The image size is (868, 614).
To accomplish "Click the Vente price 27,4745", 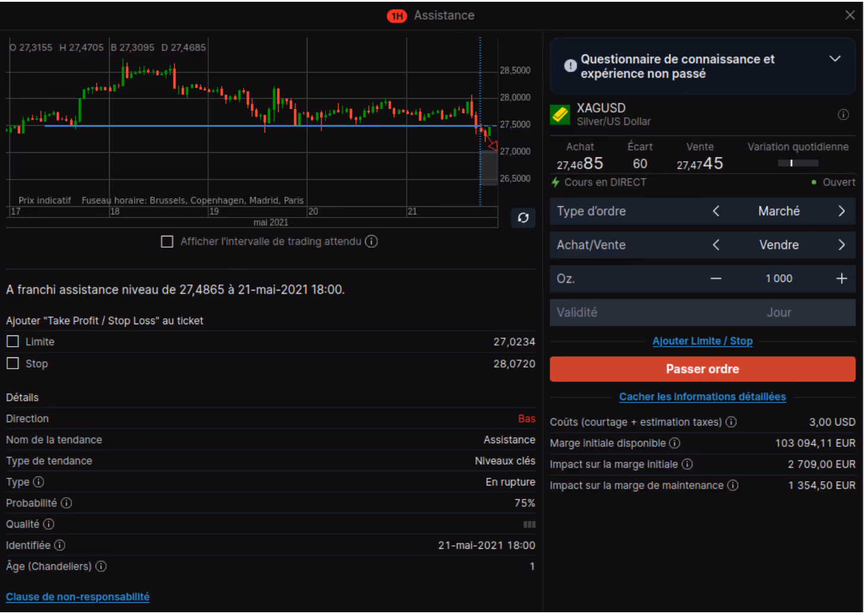I will click(700, 164).
